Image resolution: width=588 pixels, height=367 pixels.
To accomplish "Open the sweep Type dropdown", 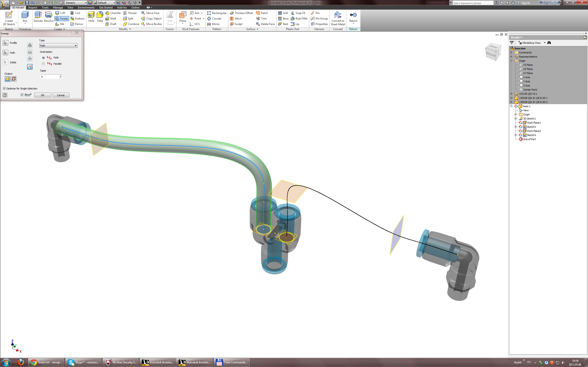I will point(58,46).
